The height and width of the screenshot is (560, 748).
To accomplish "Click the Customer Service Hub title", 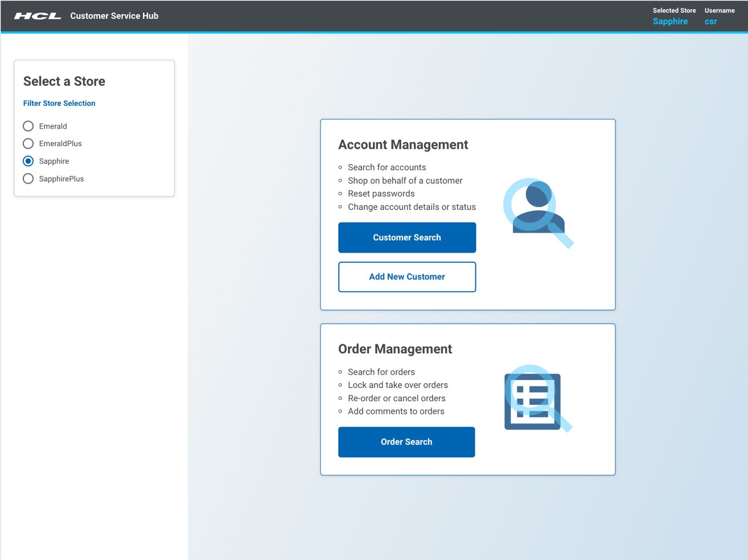I will pos(114,16).
